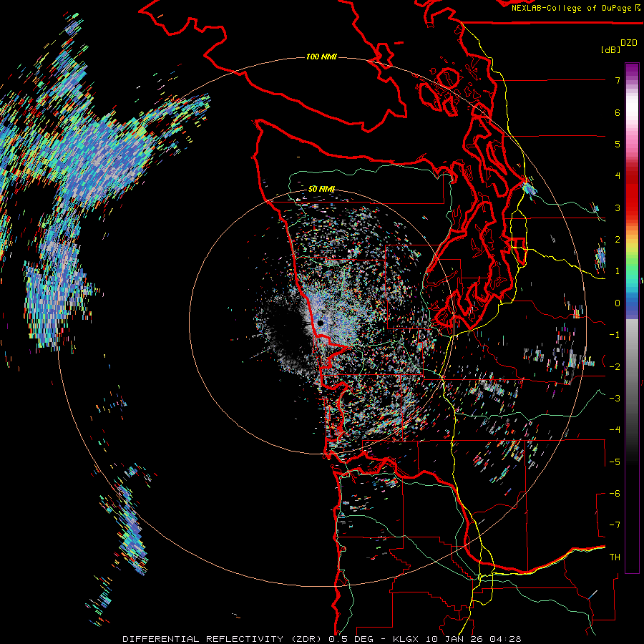This screenshot has width=644, height=644.
Task: Click the 3 value on color scale
Action: click(618, 208)
